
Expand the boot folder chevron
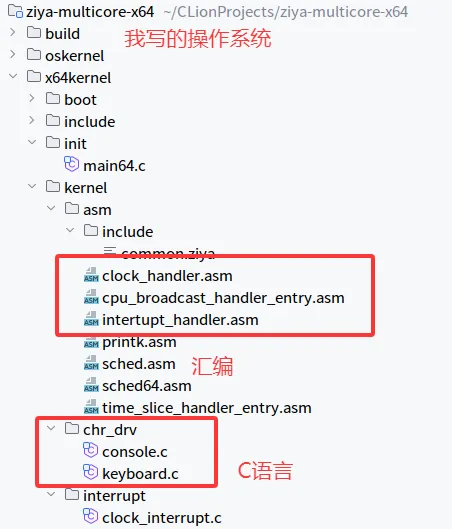pyautogui.click(x=32, y=98)
